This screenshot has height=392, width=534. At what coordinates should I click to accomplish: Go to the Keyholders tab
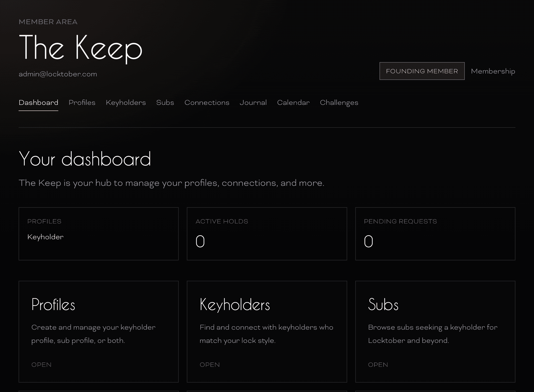(x=126, y=103)
